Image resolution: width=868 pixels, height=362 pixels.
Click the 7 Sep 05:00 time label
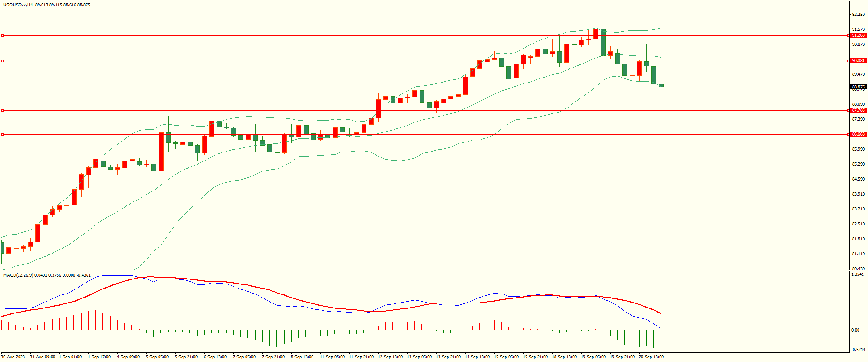tap(244, 357)
